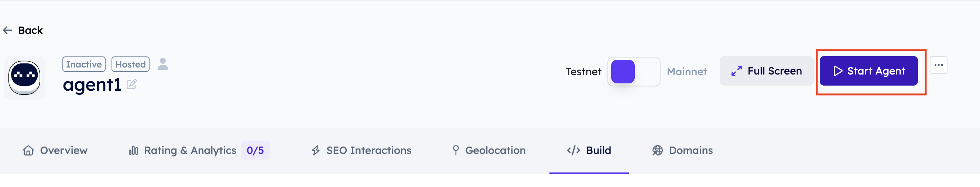The height and width of the screenshot is (187, 980).
Task: Select the Testnet label
Action: [x=583, y=72]
